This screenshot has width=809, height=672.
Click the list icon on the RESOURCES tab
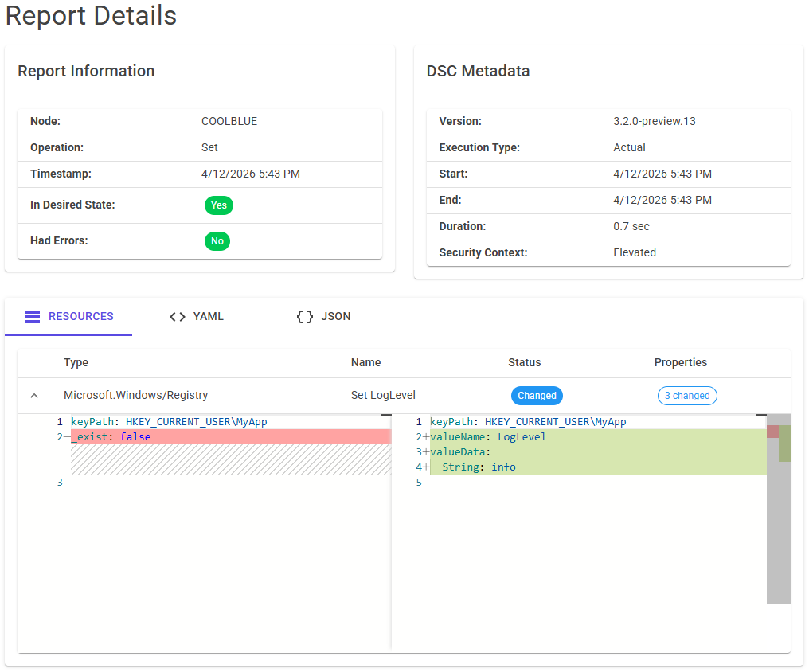[32, 316]
